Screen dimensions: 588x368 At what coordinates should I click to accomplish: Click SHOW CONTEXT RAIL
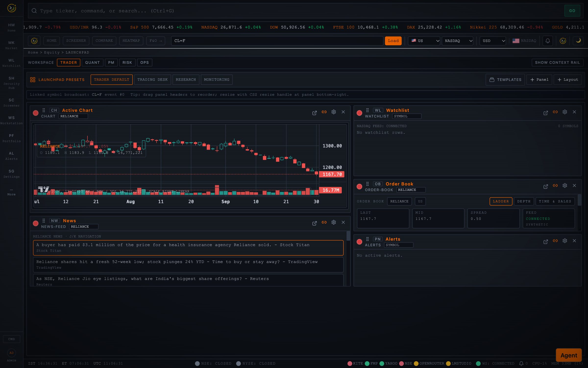[557, 63]
